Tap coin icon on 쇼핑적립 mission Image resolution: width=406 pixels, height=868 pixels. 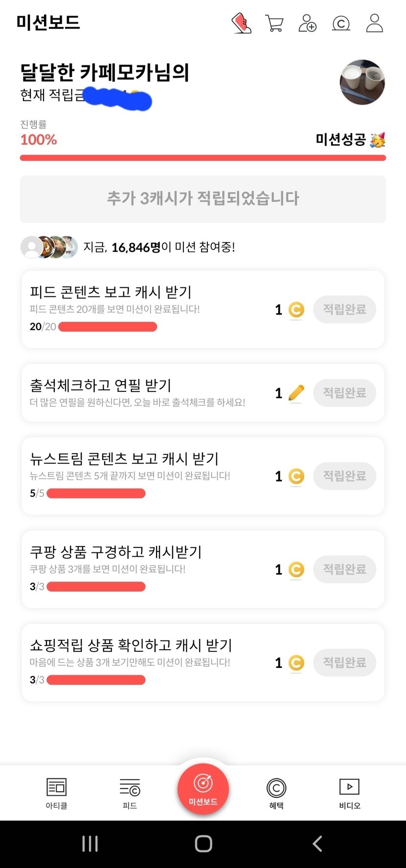(x=296, y=663)
